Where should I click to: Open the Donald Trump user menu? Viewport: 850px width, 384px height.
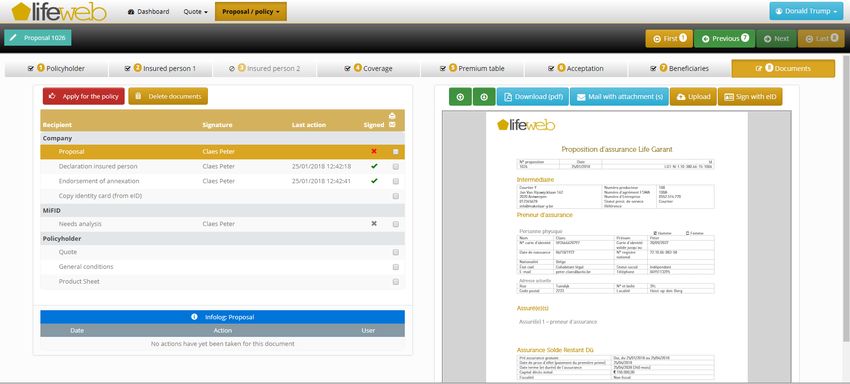click(x=806, y=11)
